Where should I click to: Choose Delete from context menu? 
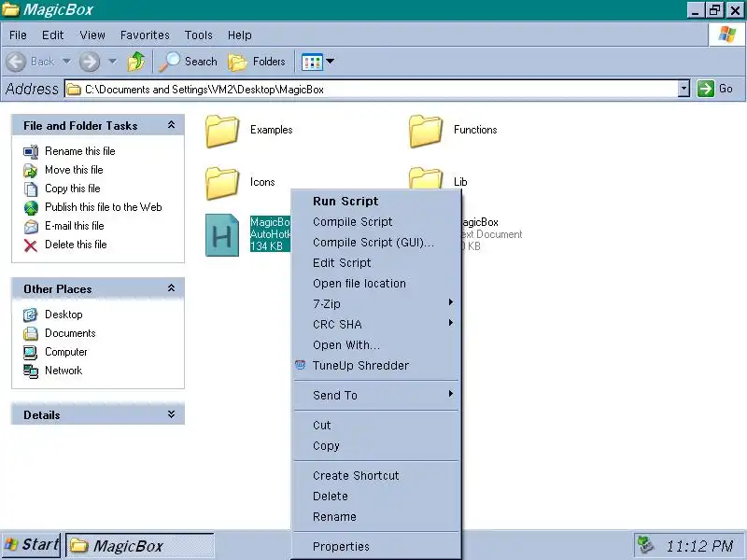point(376,496)
